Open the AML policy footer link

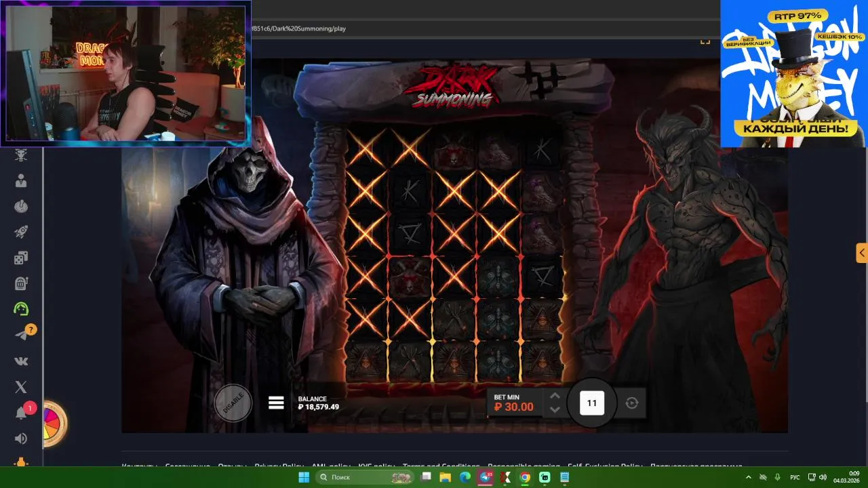click(x=331, y=466)
